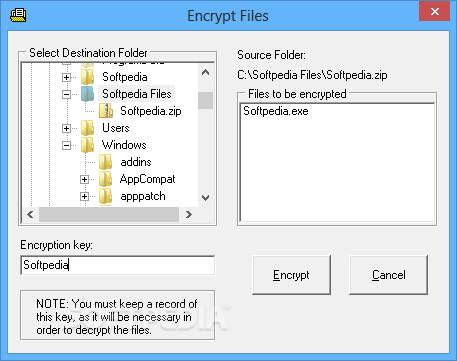
Task: Expand the apppatch folder node
Action: 85,197
